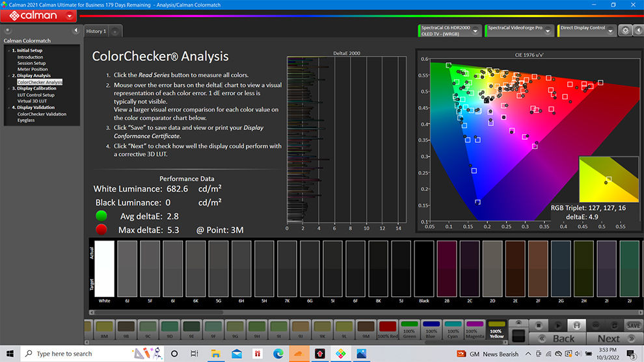Viewport: 644px width, 362px height.
Task: Click the yellow zoomed CIE inset
Action: (x=609, y=179)
